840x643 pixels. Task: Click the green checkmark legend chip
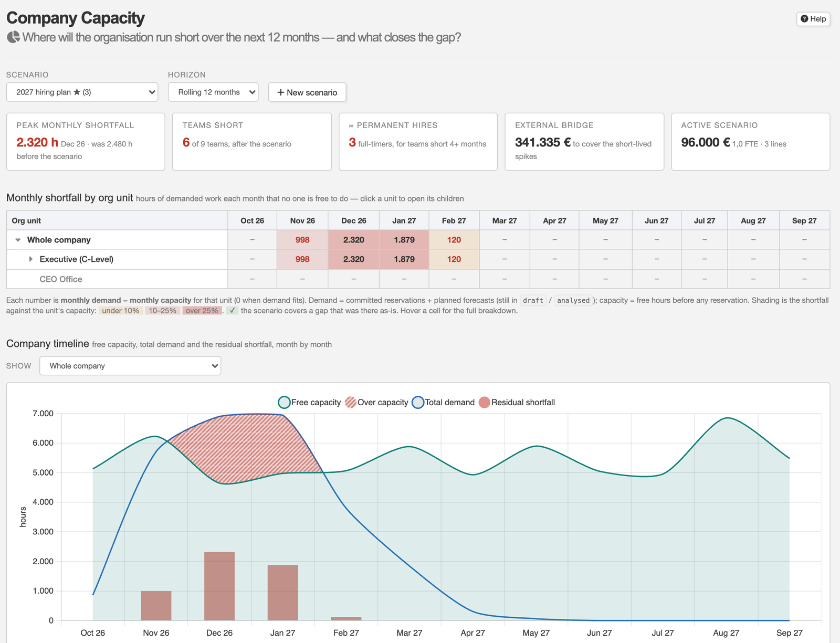coord(232,311)
